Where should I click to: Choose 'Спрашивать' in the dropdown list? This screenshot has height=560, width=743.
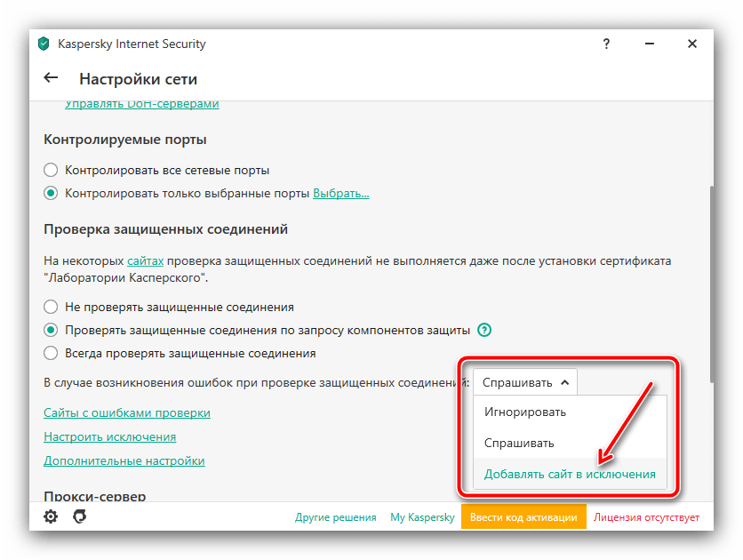click(570, 443)
